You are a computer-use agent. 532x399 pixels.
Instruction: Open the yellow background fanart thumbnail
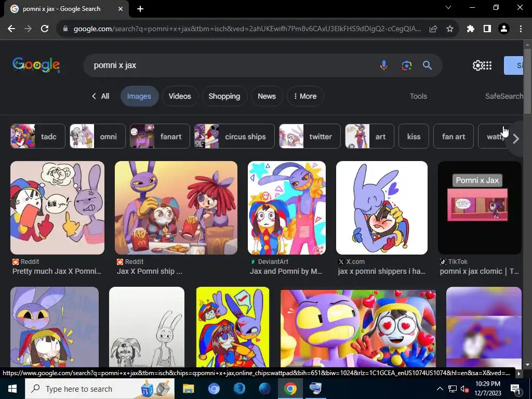click(x=233, y=327)
